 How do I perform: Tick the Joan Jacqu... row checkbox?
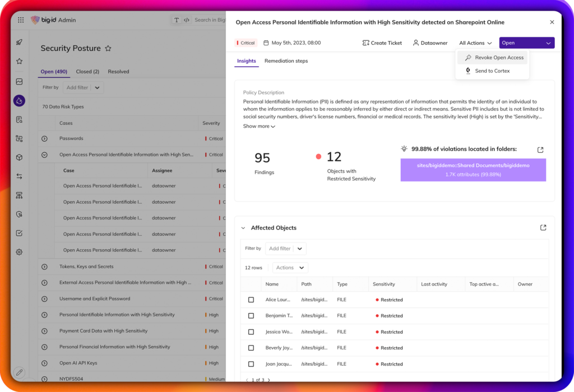tap(251, 364)
